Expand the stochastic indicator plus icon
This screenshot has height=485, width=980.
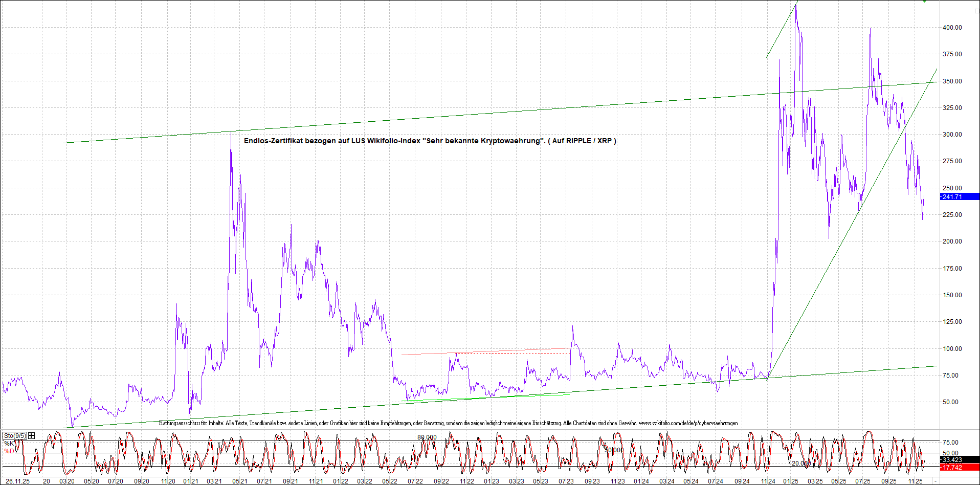click(x=32, y=435)
